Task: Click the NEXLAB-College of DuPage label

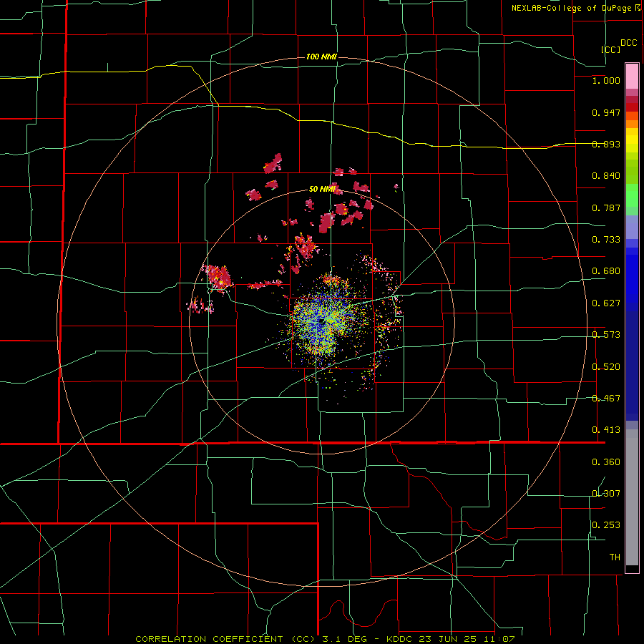Action: (x=573, y=8)
